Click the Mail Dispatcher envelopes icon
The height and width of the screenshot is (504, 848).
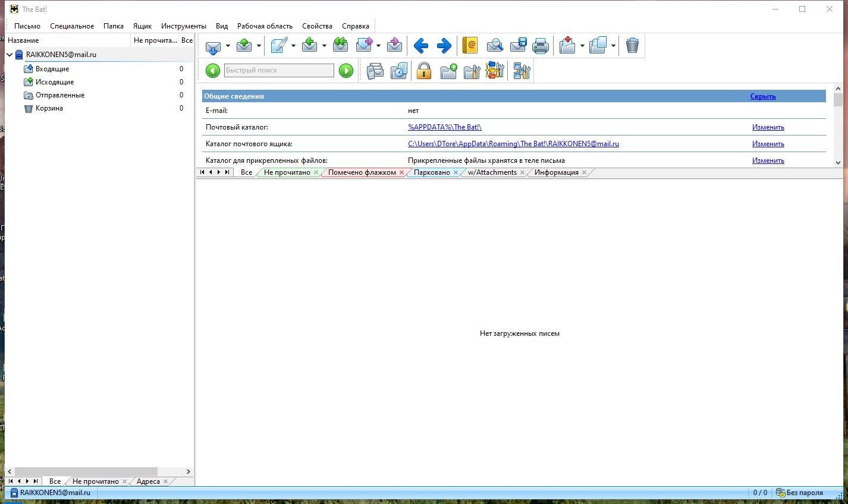pyautogui.click(x=375, y=71)
